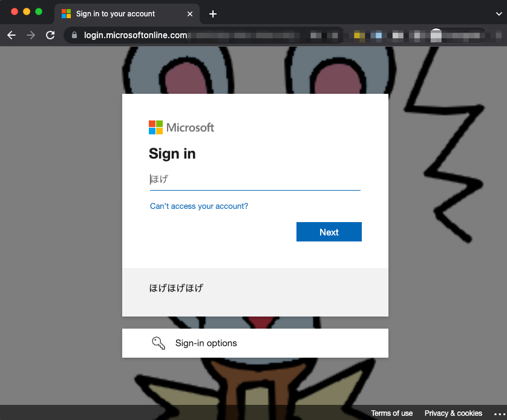Open Privacy & cookies link
This screenshot has width=507, height=420.
coord(453,413)
